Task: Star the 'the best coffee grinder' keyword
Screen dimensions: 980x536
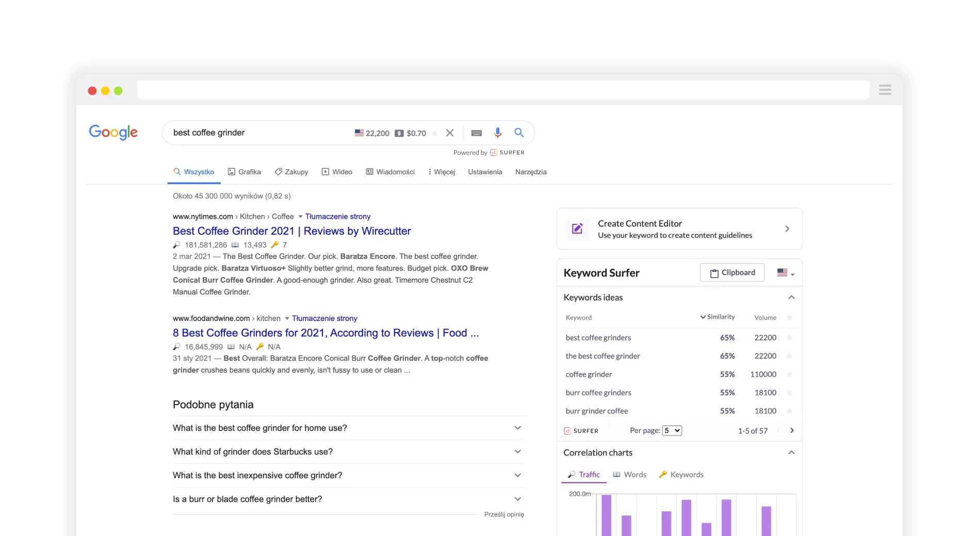Action: click(789, 356)
